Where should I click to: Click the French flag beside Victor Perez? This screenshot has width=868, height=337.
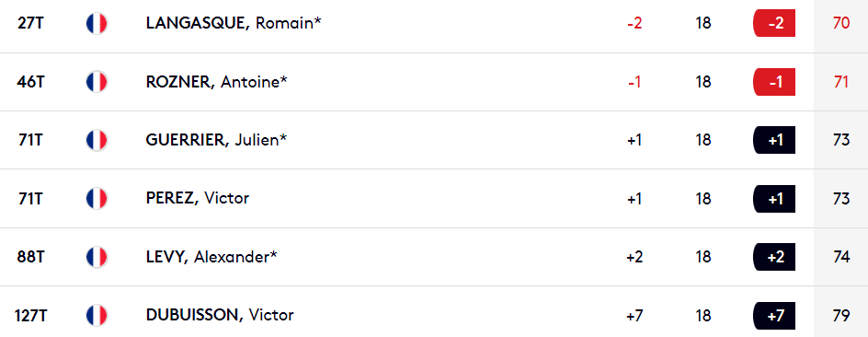97,199
